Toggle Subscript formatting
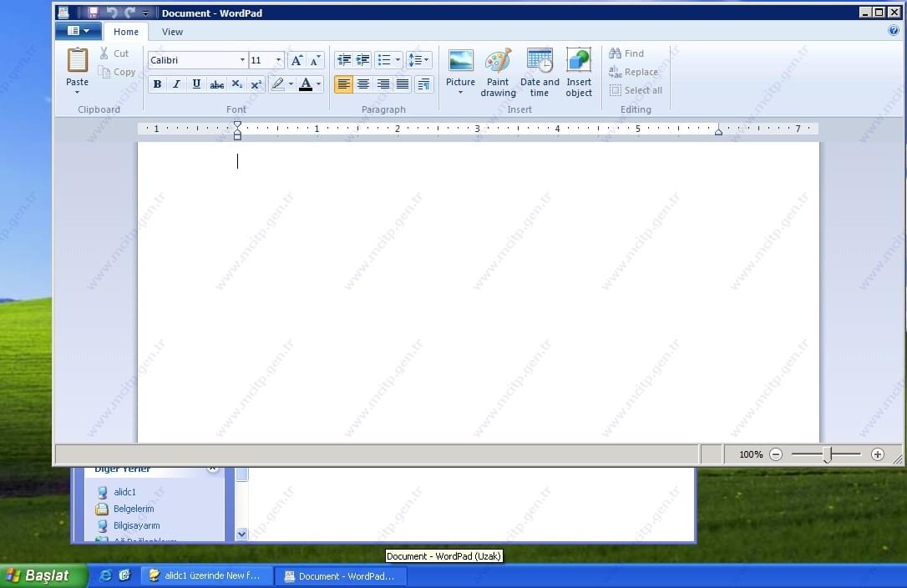907x588 pixels. tap(236, 84)
